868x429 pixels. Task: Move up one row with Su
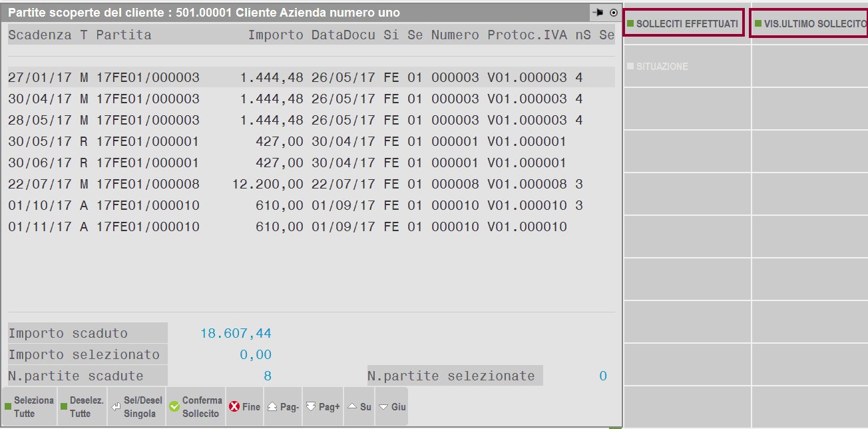coord(359,406)
